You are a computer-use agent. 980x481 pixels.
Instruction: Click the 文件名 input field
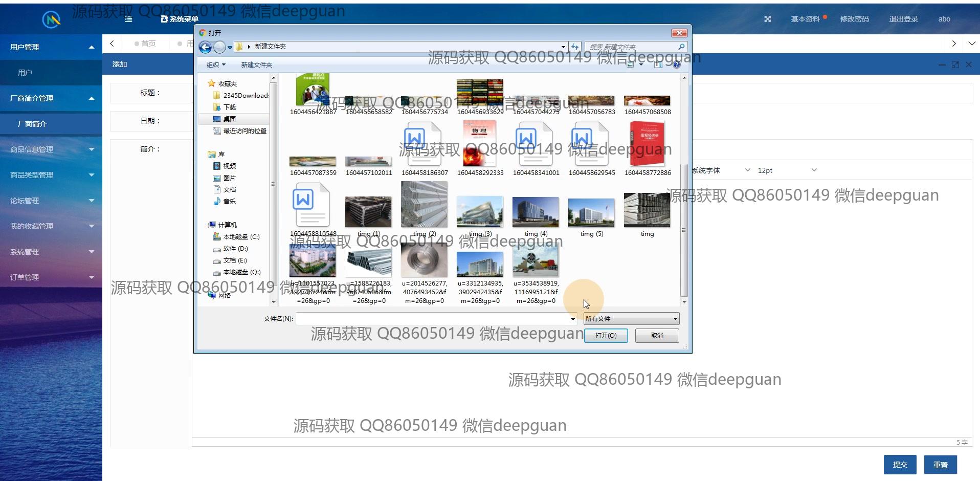click(433, 319)
